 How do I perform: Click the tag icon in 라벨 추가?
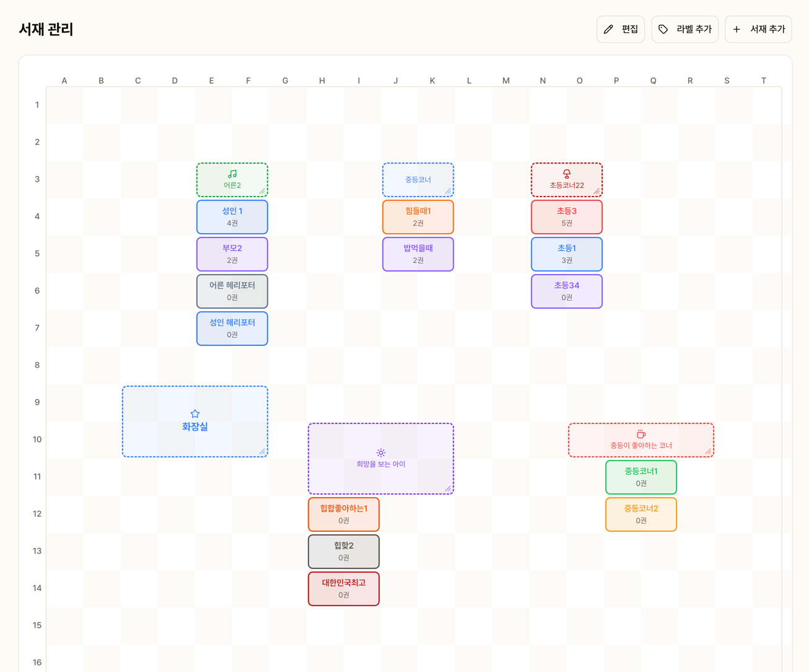pos(663,29)
